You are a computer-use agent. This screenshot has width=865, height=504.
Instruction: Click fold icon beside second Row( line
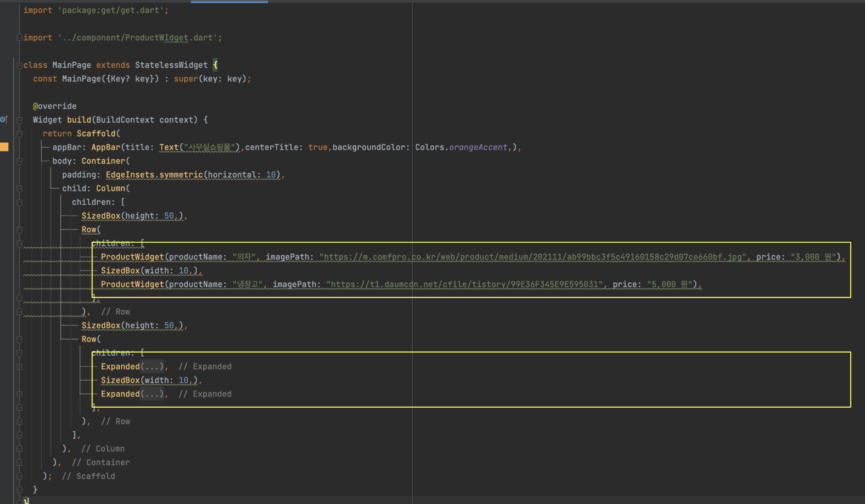[x=19, y=339]
